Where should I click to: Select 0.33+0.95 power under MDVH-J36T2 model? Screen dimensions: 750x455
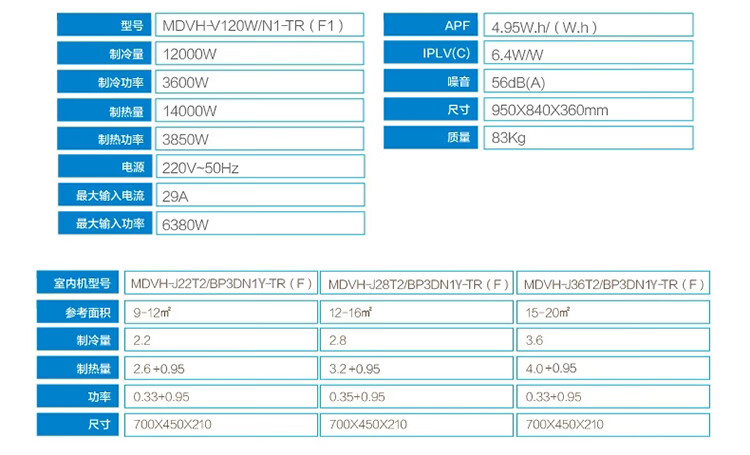(613, 396)
